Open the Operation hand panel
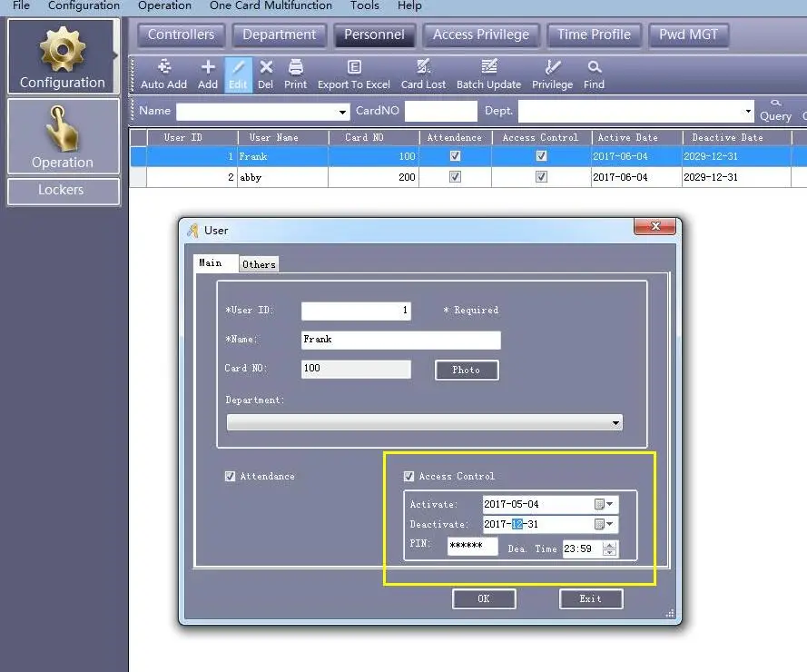807x672 pixels. click(63, 136)
